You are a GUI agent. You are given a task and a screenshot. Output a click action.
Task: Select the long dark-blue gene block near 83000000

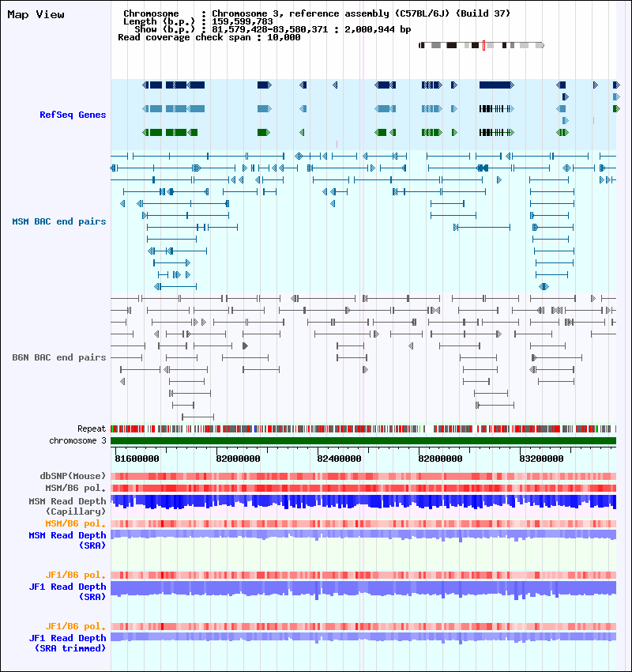click(x=496, y=85)
